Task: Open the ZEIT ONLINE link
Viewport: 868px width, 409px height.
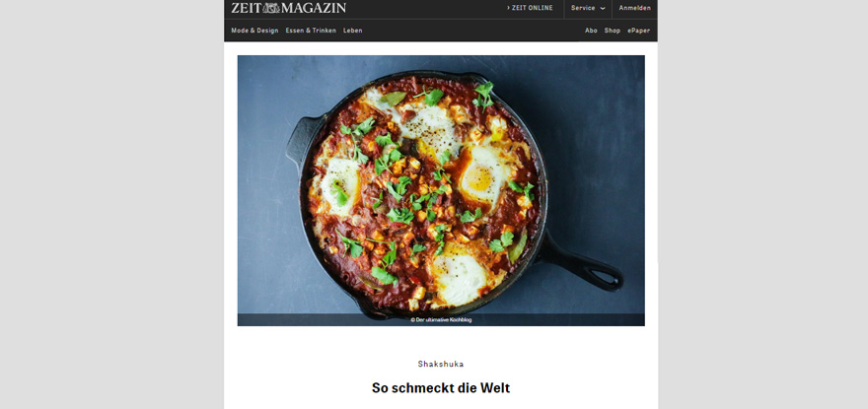Action: pos(532,8)
